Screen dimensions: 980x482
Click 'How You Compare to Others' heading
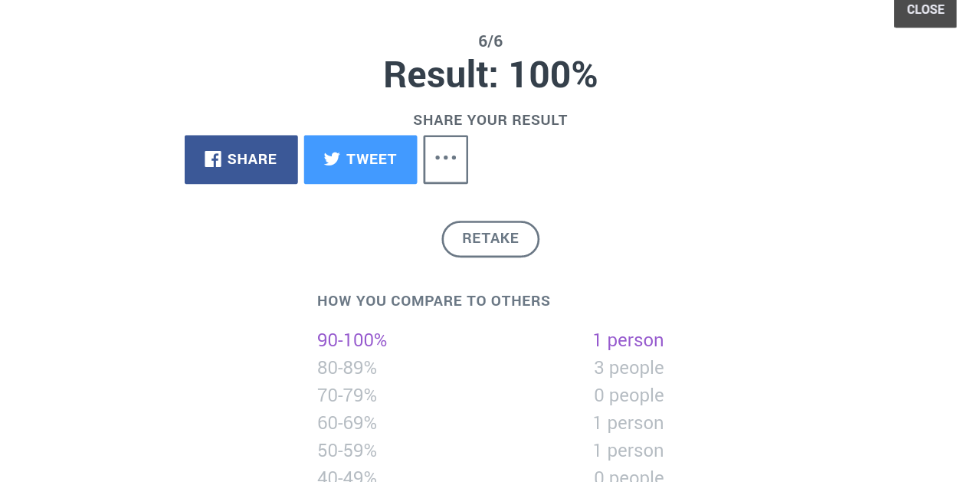(434, 301)
